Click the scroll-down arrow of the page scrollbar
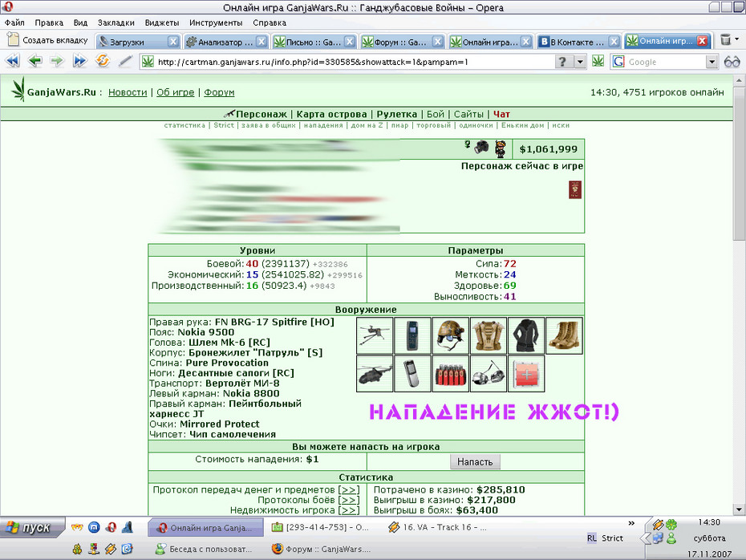This screenshot has width=746, height=560. click(739, 510)
